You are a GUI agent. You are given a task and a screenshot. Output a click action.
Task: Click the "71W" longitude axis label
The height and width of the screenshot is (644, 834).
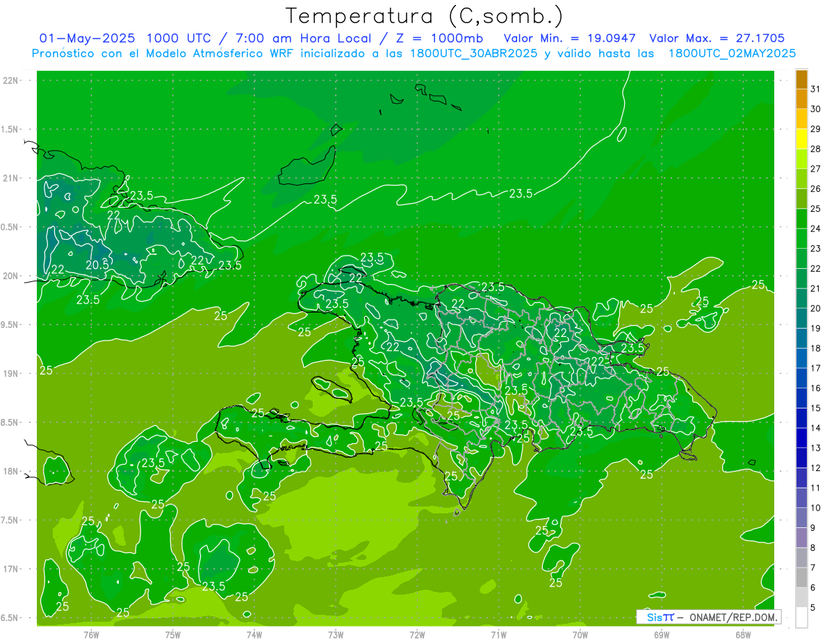coord(498,634)
